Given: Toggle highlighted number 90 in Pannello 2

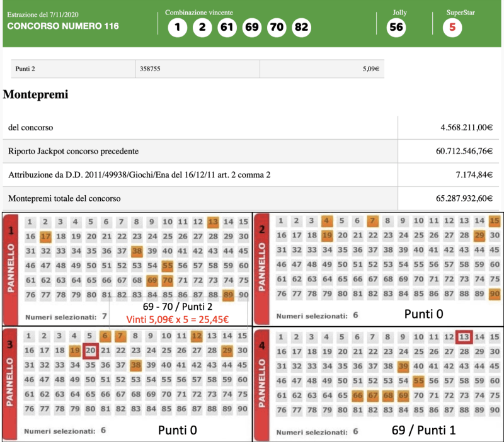Looking at the screenshot, I should pos(495,295).
